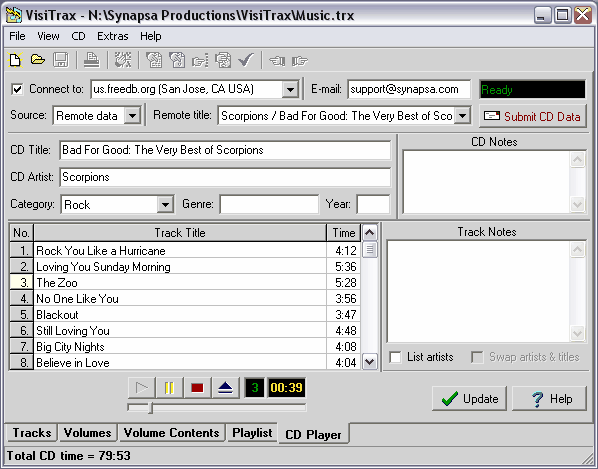The image size is (598, 469).
Task: Switch to the Volume Contents tab
Action: click(171, 433)
